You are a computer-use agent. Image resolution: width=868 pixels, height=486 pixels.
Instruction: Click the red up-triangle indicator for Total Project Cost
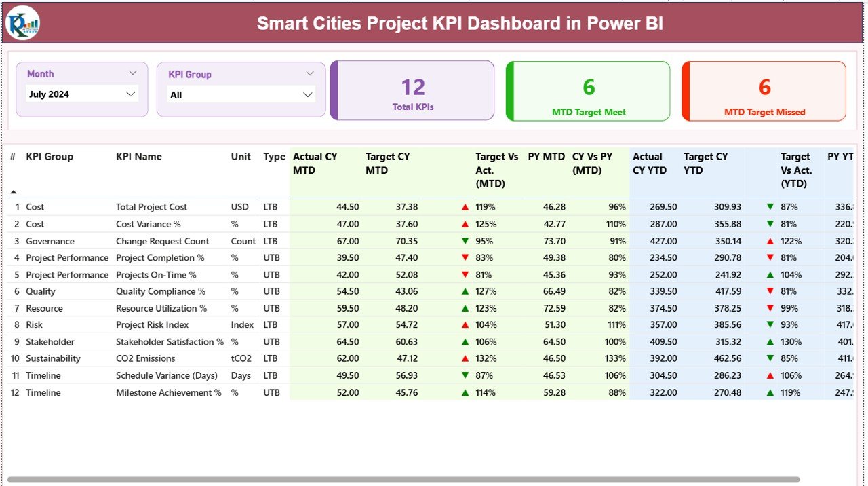[465, 206]
